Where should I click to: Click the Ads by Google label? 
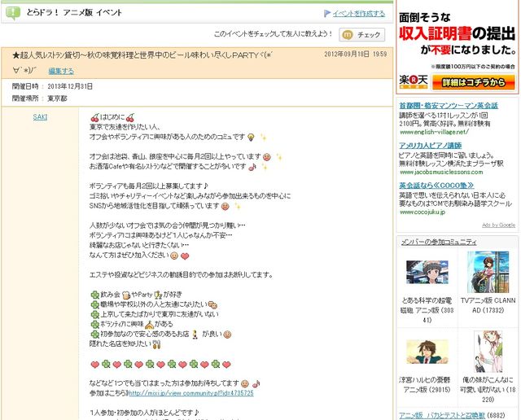click(498, 225)
